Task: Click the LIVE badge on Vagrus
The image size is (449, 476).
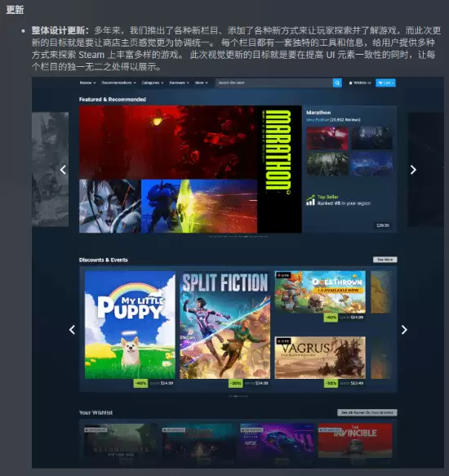Action: [283, 341]
